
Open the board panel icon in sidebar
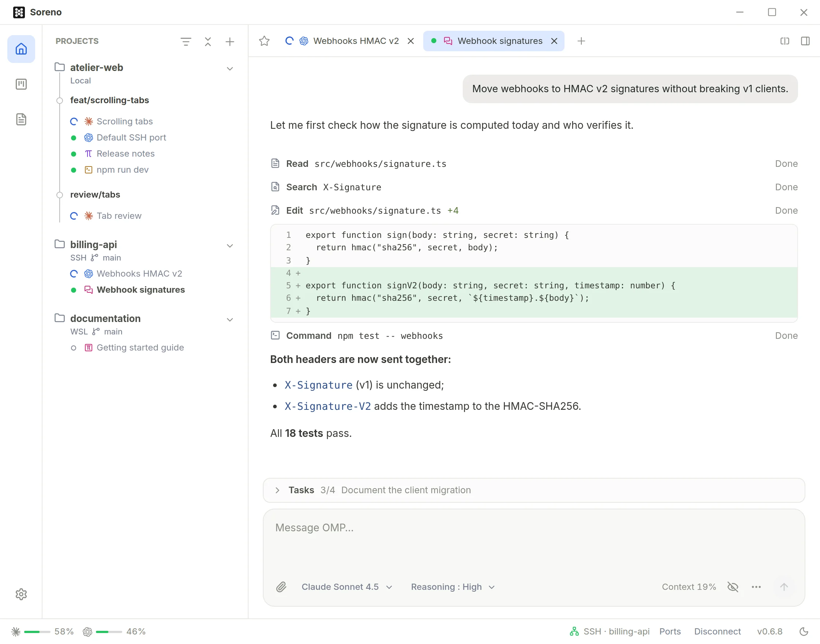click(x=21, y=84)
